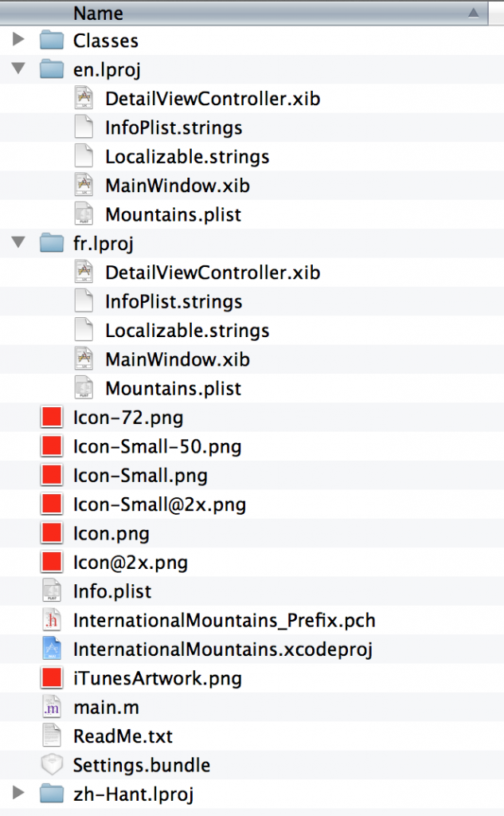Click the Settings.bundle icon
Image resolution: width=504 pixels, height=816 pixels.
(x=52, y=765)
